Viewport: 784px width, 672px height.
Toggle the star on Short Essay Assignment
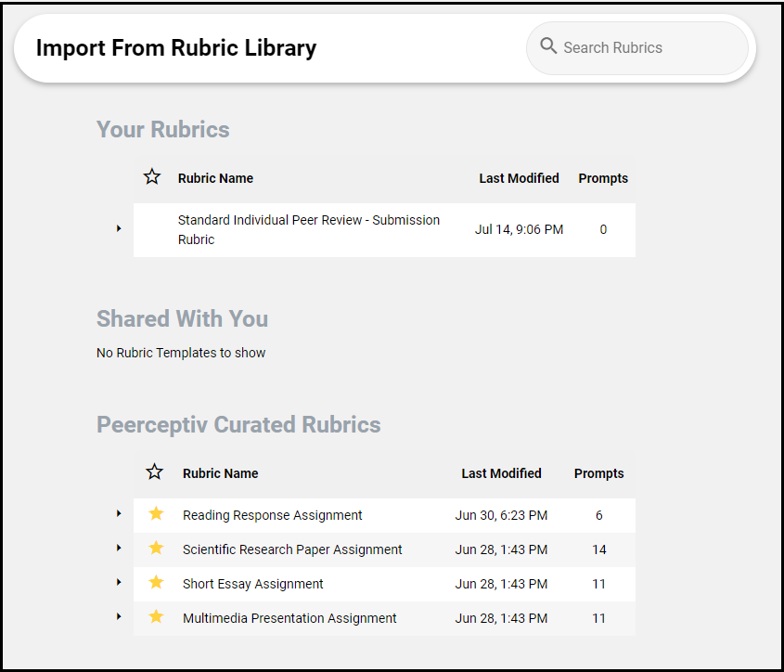point(156,583)
